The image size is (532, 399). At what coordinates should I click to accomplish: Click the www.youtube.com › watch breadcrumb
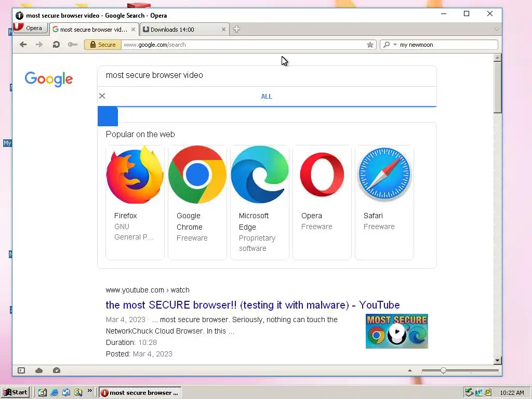[148, 290]
